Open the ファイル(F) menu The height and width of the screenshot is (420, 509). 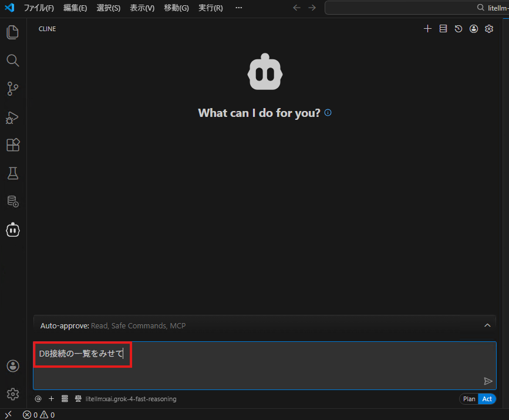tap(39, 8)
